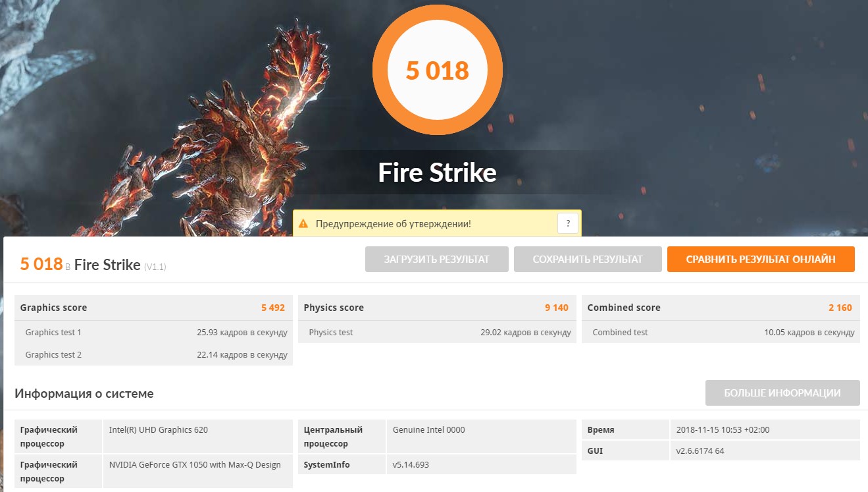Open СРАВНИТЬ РЕЗУЛЬТАТ ОНЛАЙН
The image size is (868, 492).
tap(761, 260)
